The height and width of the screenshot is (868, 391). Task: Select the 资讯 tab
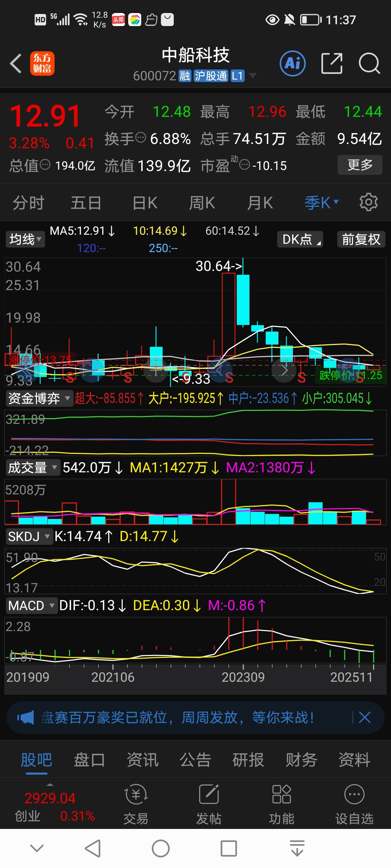(x=143, y=759)
